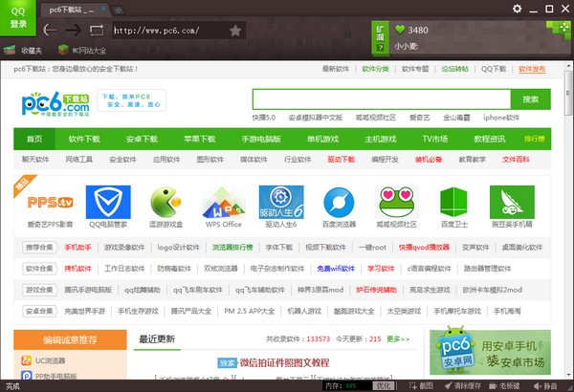Bookmark the page with the star icon

coord(235,31)
